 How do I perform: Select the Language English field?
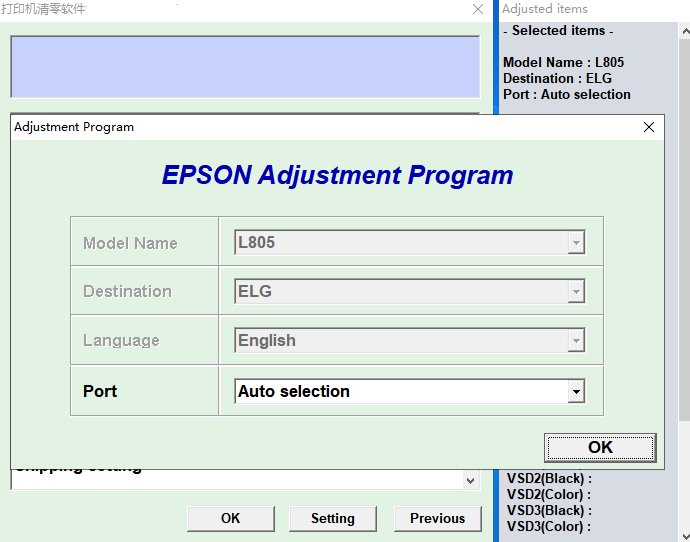point(410,340)
